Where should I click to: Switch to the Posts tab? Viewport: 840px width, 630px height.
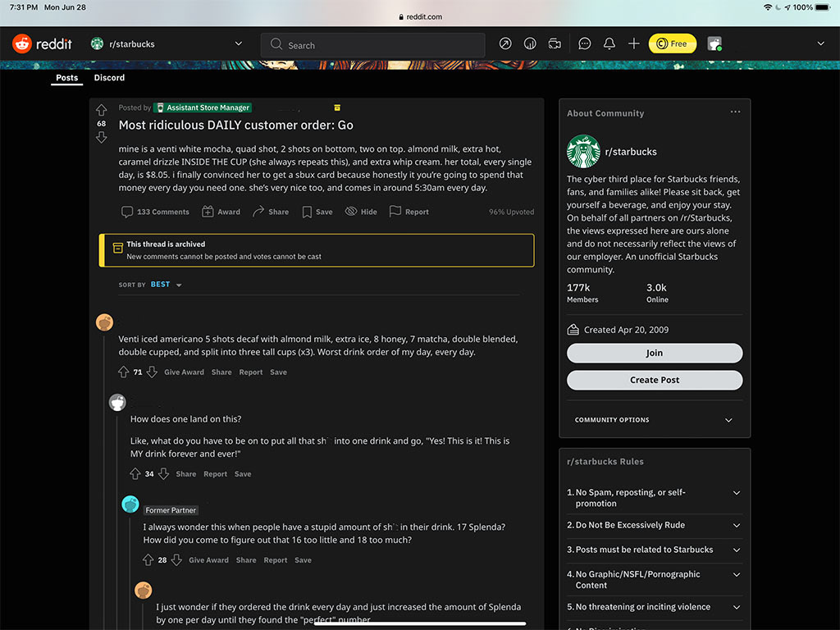tap(67, 78)
